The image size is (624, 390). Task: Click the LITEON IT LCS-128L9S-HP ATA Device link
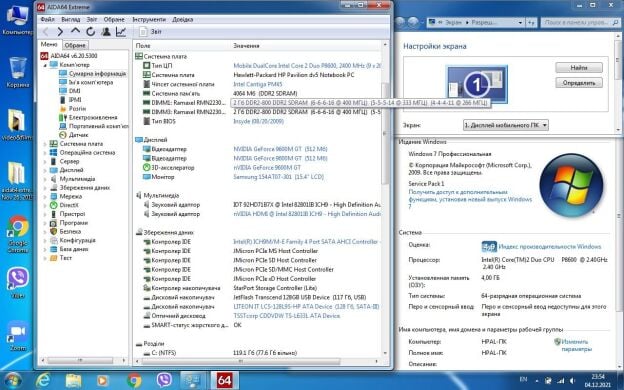click(306, 306)
